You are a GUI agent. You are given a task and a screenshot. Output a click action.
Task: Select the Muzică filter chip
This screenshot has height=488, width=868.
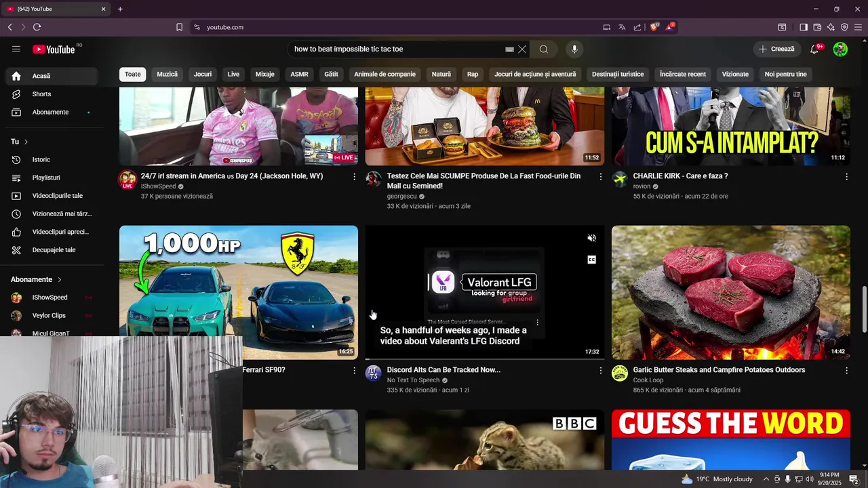167,74
